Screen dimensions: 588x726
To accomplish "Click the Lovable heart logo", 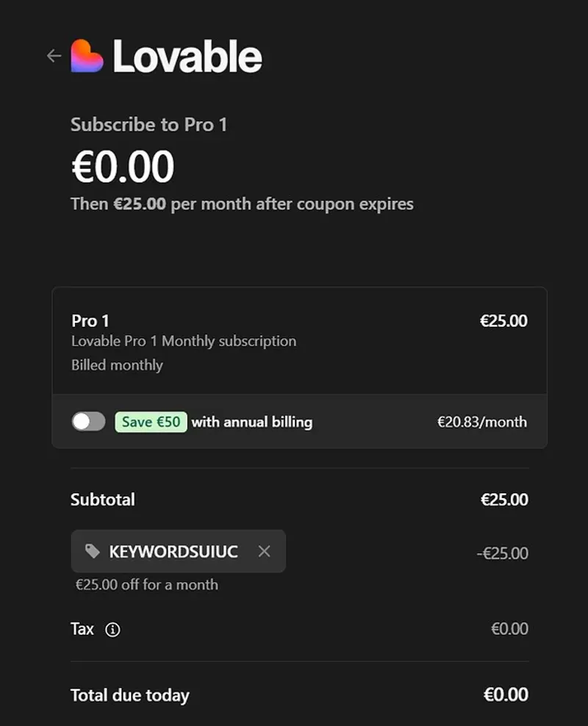I will [x=87, y=57].
